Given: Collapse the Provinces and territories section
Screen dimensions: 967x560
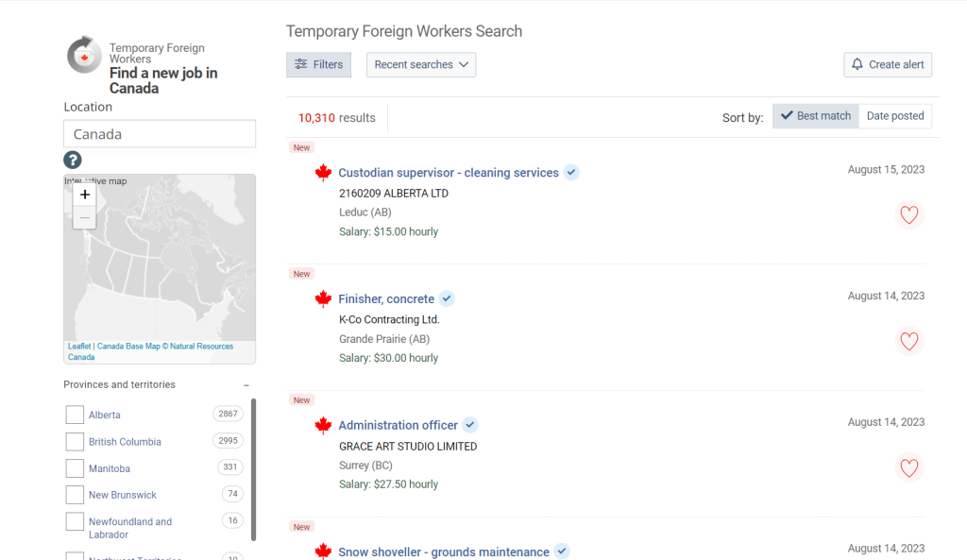Looking at the screenshot, I should (x=246, y=385).
